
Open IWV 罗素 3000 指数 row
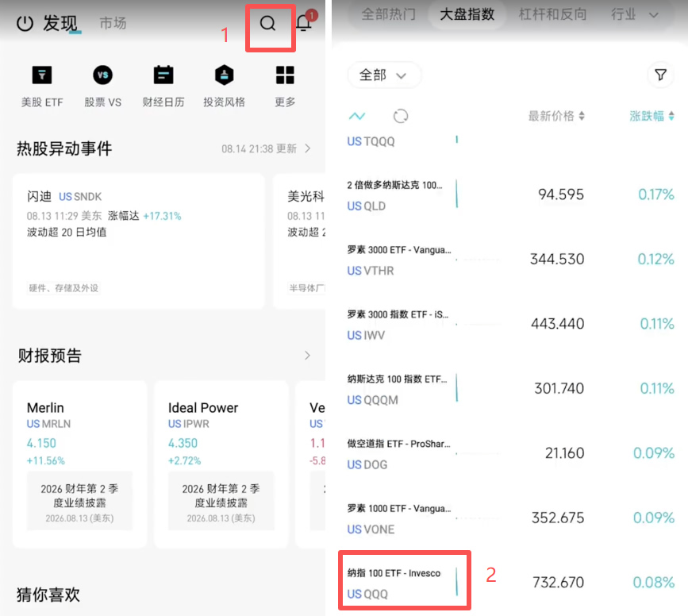511,324
